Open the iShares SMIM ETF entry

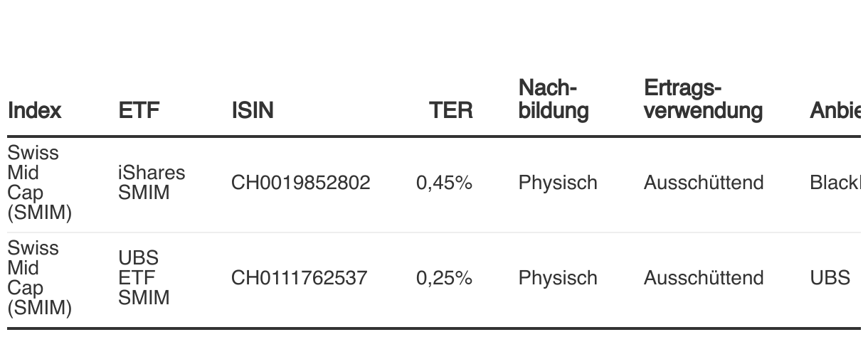(152, 183)
